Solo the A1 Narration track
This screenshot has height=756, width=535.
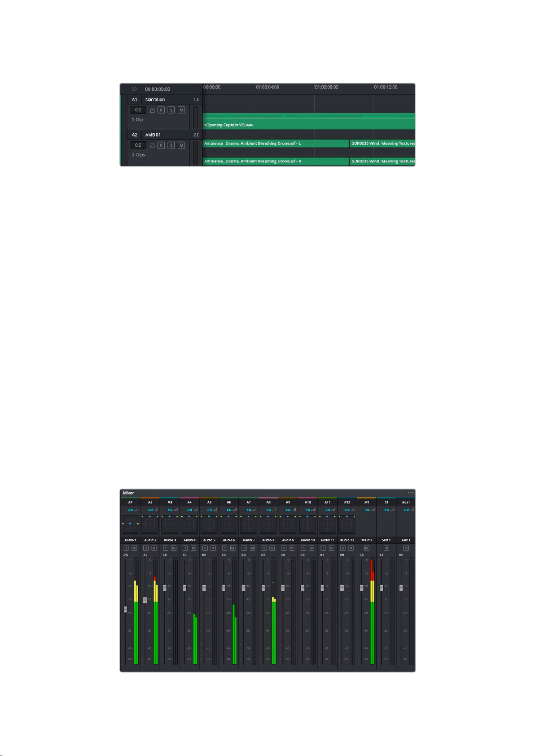point(171,110)
